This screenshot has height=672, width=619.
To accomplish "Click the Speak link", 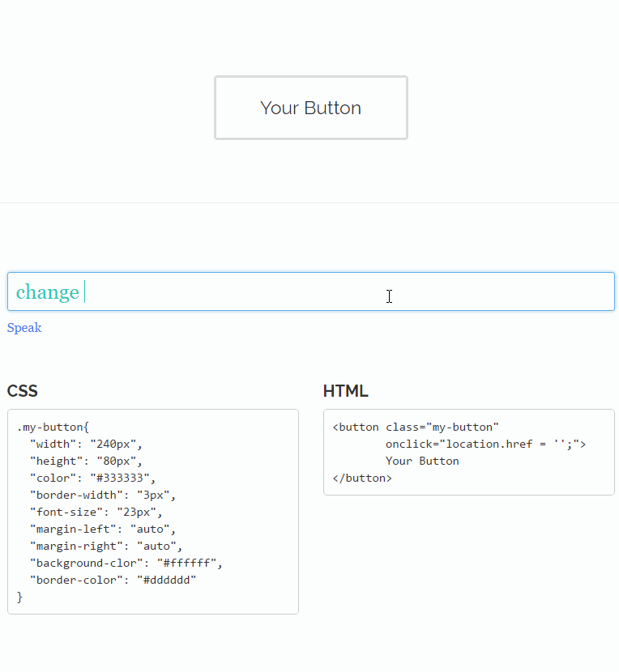I will tap(24, 328).
